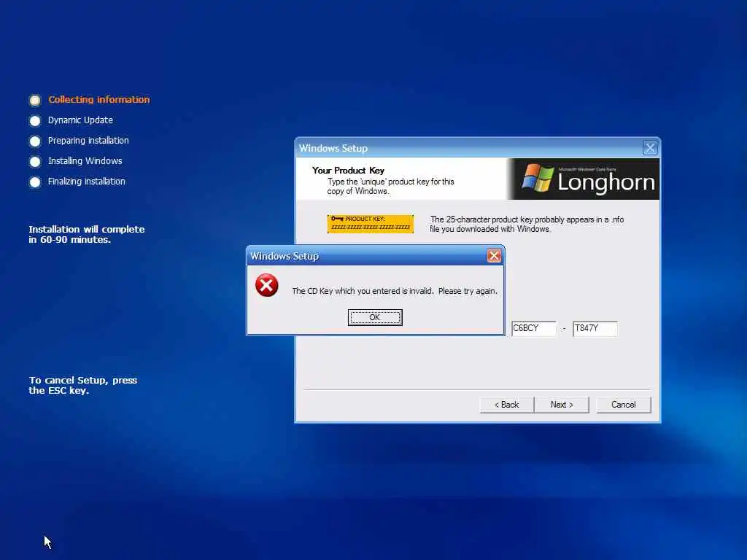Close the Product Key window via X
This screenshot has width=747, height=560.
click(x=650, y=148)
